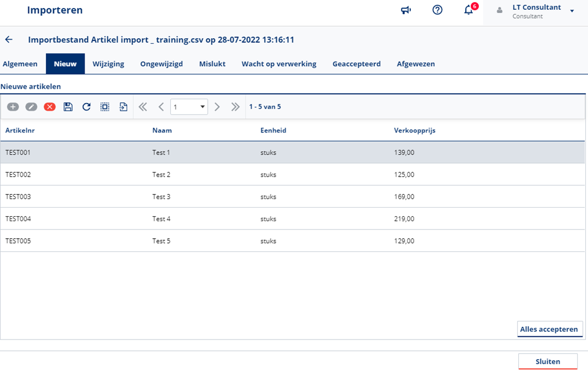Viewport: 588px width, 370px height.
Task: Open the page number dropdown
Action: [189, 107]
